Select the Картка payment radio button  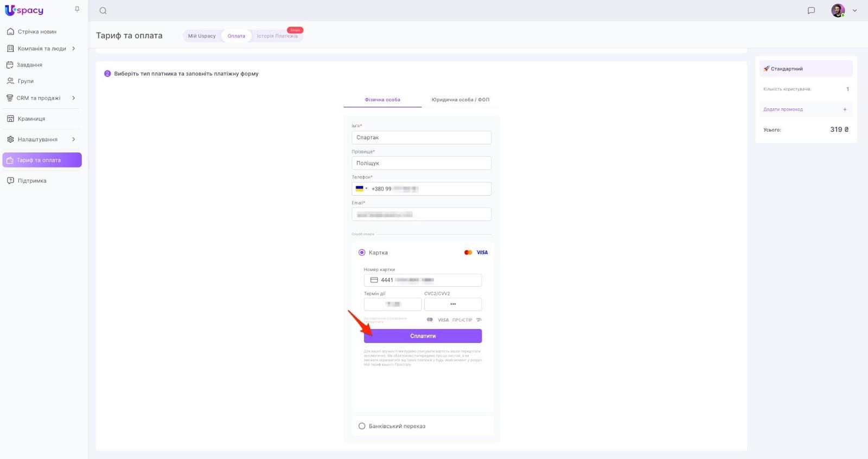pyautogui.click(x=362, y=253)
